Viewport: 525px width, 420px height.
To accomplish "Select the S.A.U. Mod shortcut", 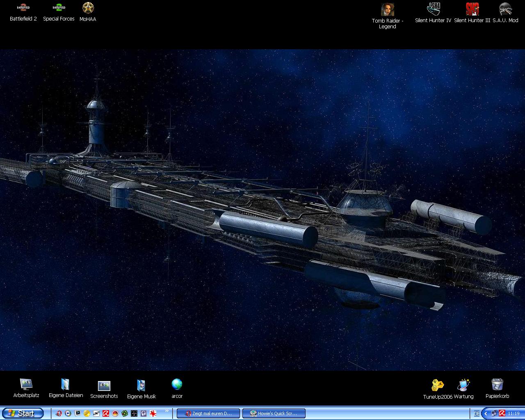I will (505, 13).
